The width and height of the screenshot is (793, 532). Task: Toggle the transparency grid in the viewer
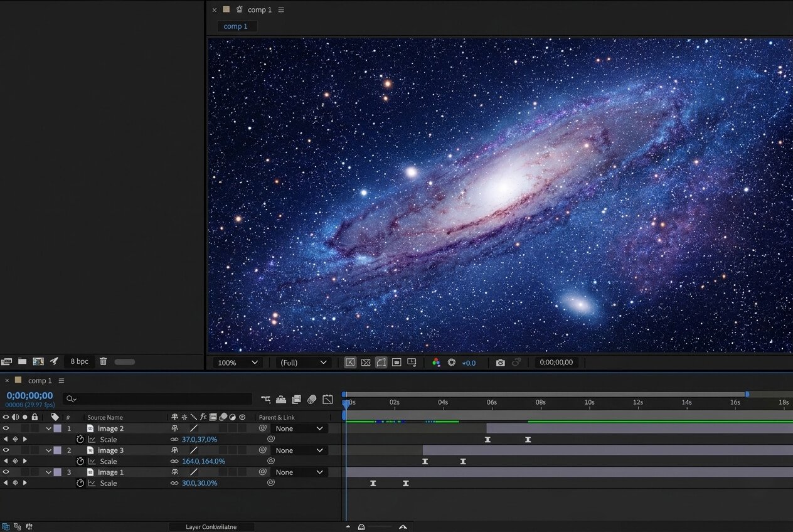point(366,362)
